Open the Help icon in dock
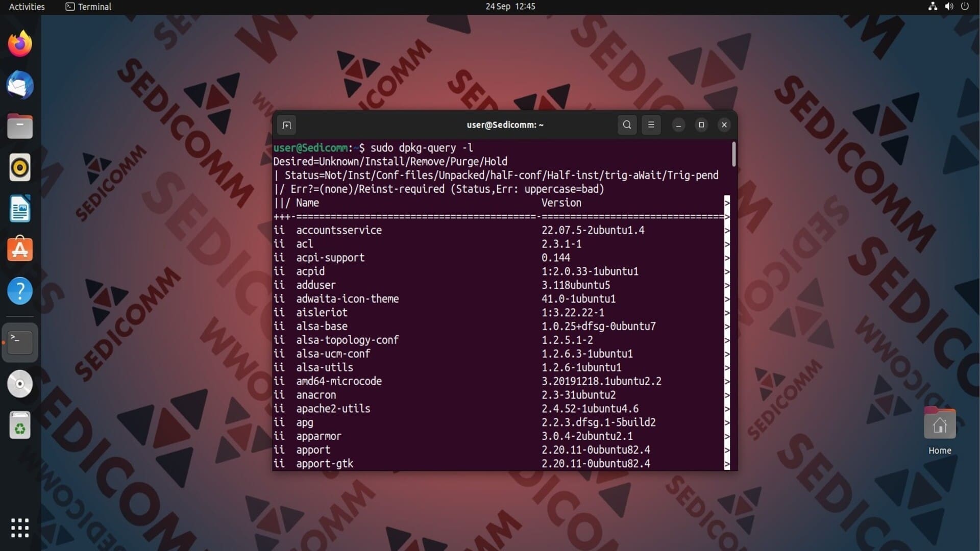980x551 pixels. (20, 291)
